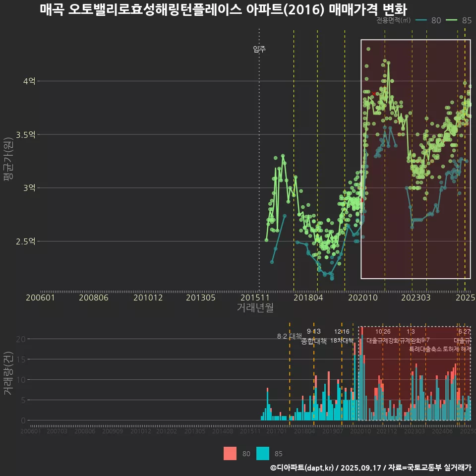This screenshot has height=476, width=476.
Task: Click 201701 on the volume chart x-axis
Action: (x=277, y=431)
